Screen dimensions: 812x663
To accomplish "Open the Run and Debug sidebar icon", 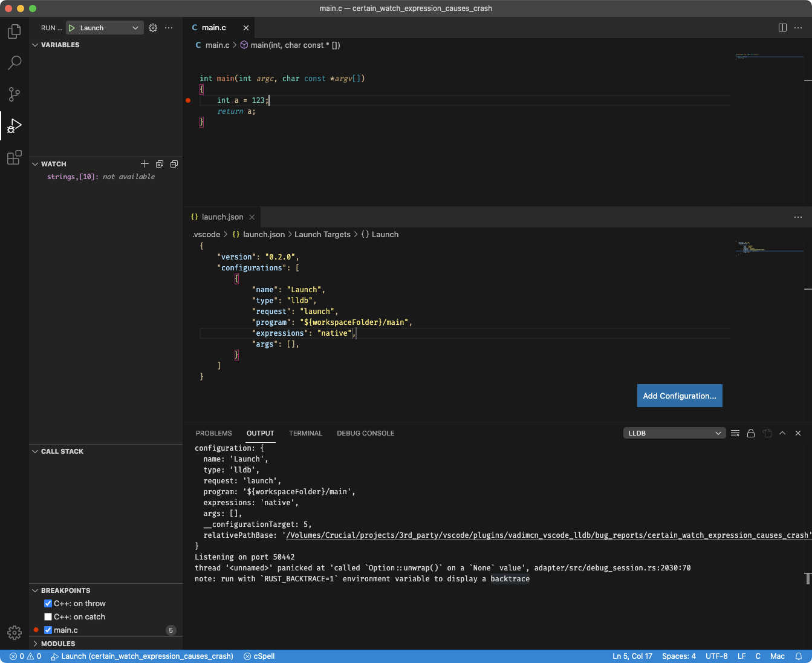I will point(14,126).
